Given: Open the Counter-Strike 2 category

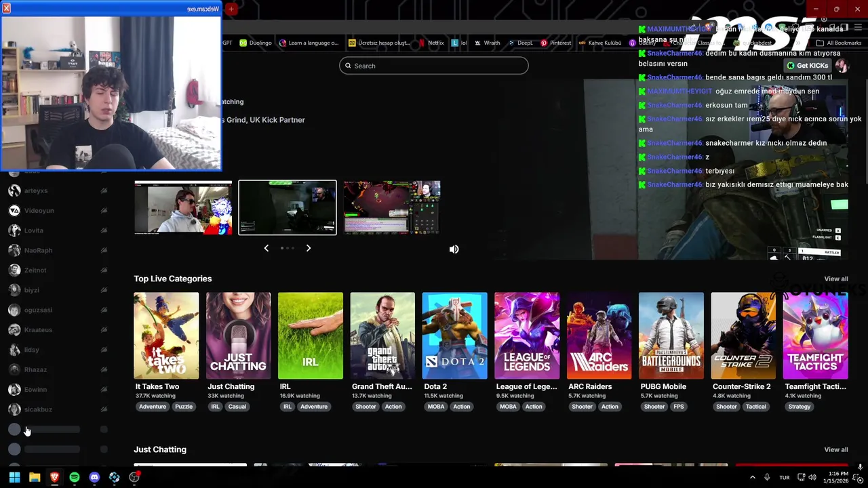Looking at the screenshot, I should pos(743,335).
